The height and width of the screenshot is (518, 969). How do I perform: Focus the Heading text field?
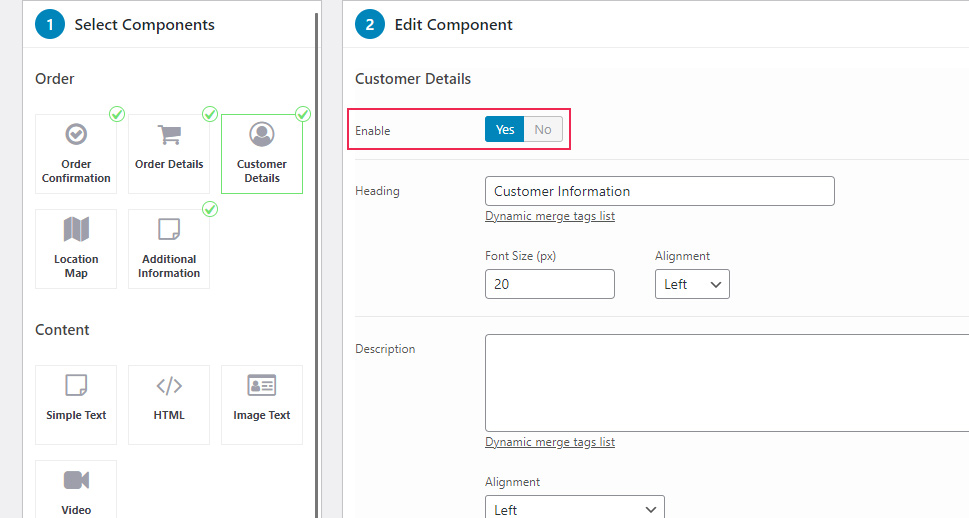click(x=660, y=191)
